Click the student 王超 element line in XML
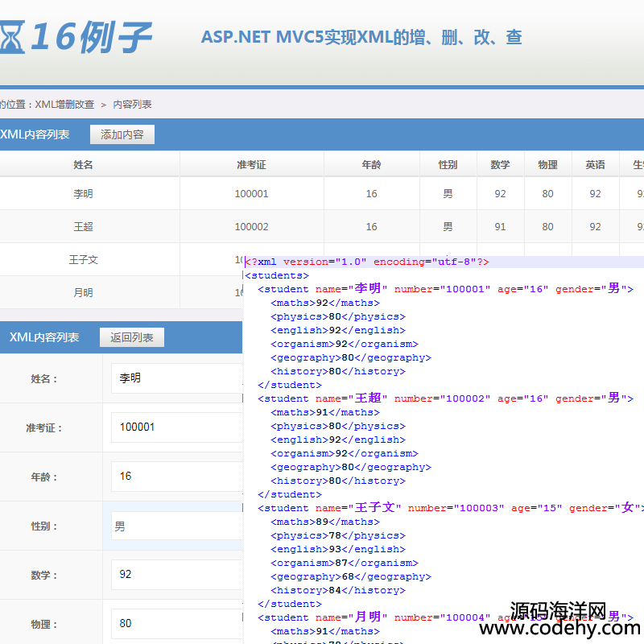The width and height of the screenshot is (644, 644). (x=445, y=398)
